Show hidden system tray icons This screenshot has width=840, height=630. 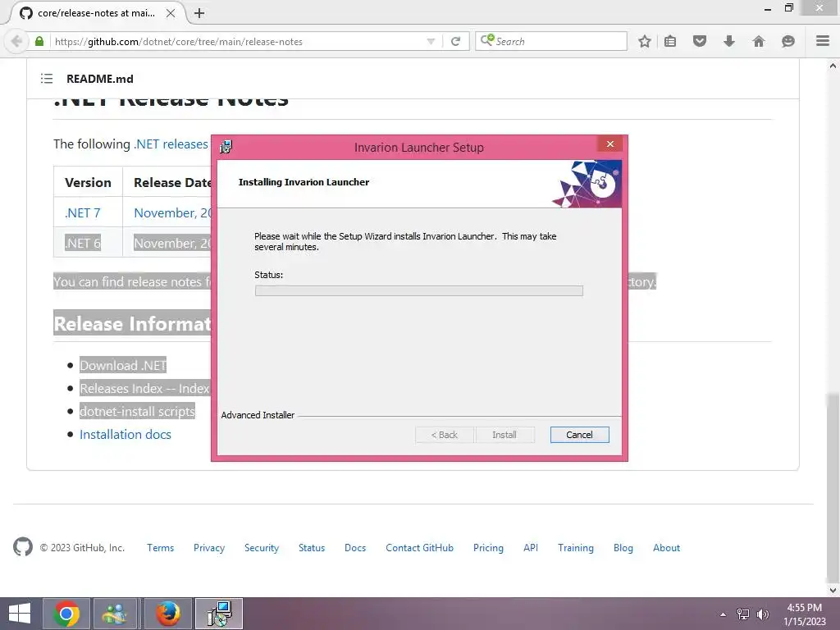coord(724,614)
